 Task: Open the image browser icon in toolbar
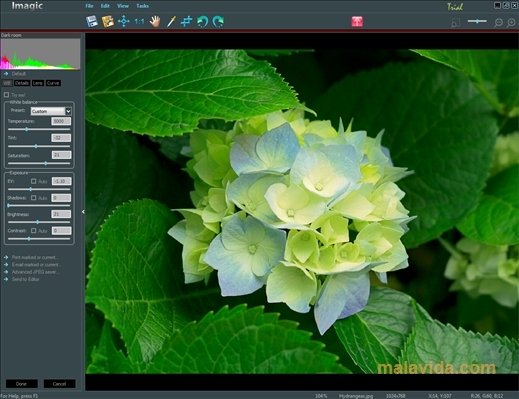pyautogui.click(x=108, y=21)
